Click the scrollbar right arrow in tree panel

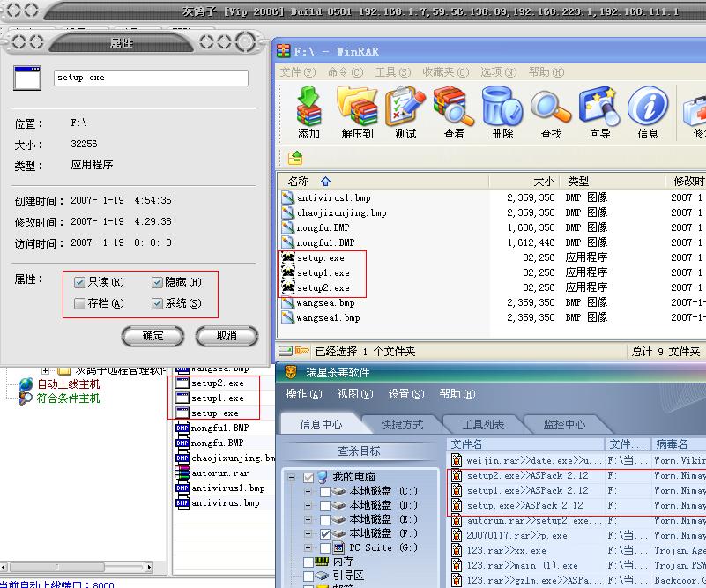point(149,567)
